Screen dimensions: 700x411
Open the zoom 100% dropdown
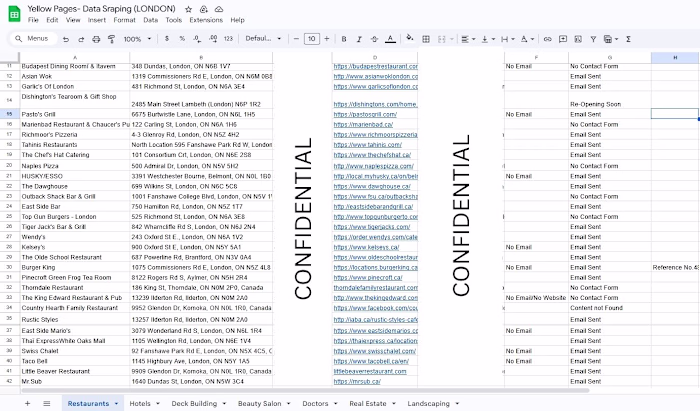point(137,39)
